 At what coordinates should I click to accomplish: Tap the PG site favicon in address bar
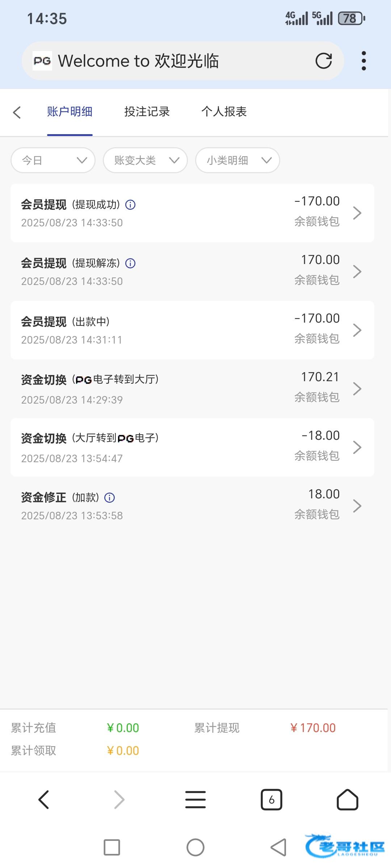(42, 61)
